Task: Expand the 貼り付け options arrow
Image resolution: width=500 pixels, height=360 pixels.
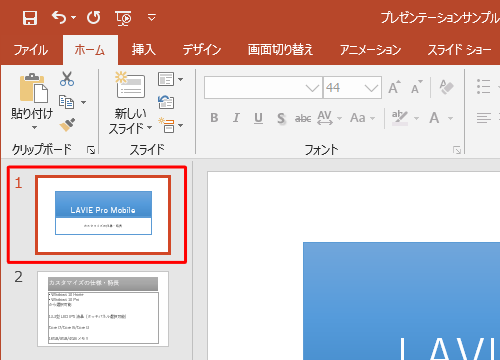Action: click(x=34, y=128)
